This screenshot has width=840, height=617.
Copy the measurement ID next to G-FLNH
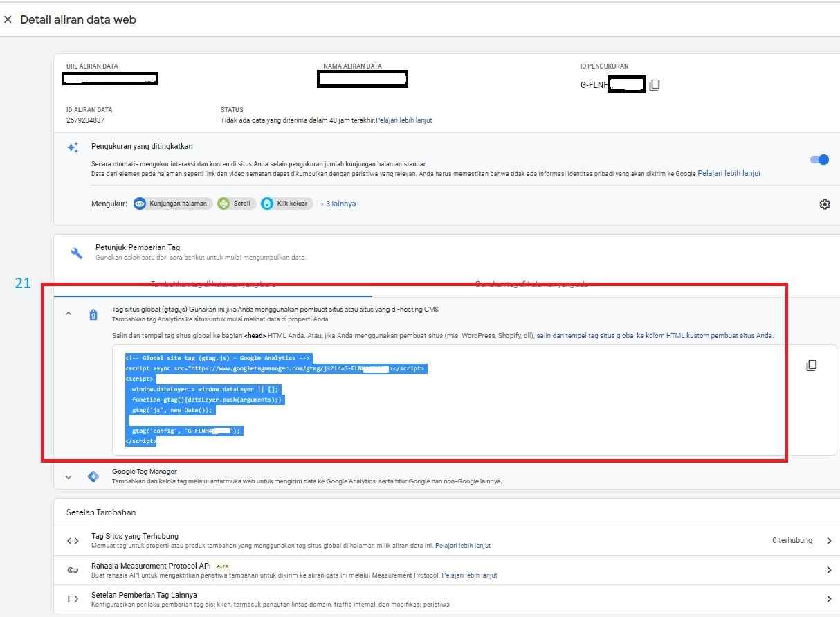click(x=654, y=85)
